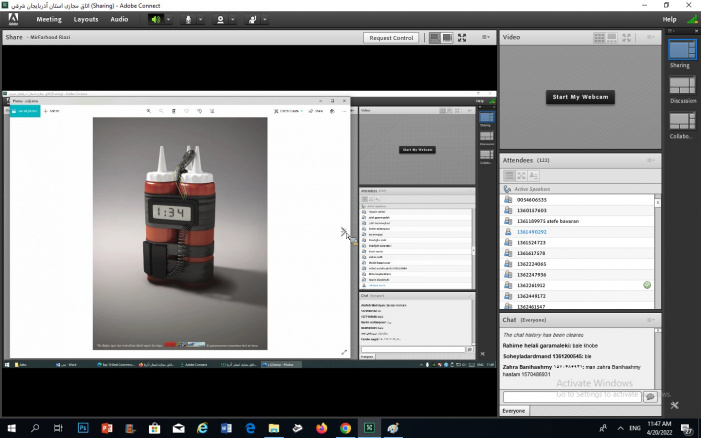Expand the microphone options dropdown arrow
Image resolution: width=701 pixels, height=438 pixels.
coord(200,19)
